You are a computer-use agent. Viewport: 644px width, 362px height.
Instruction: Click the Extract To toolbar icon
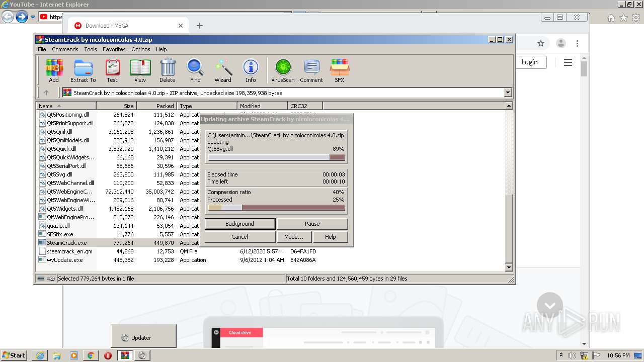click(83, 70)
